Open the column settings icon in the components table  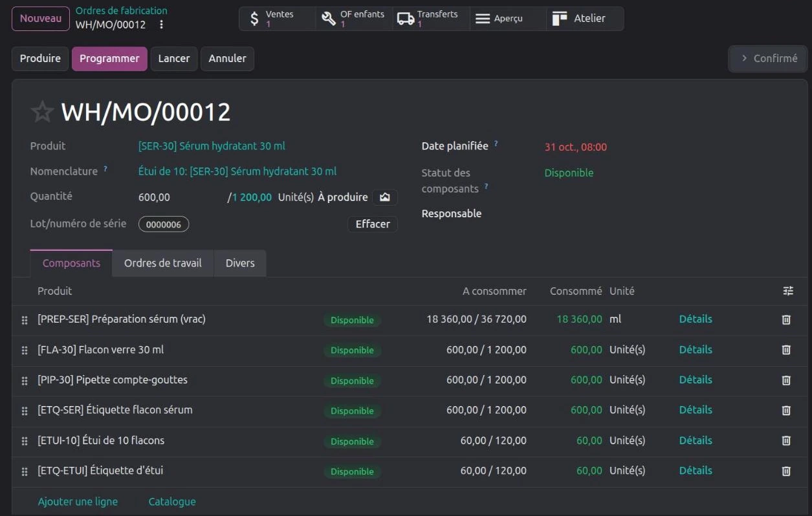[787, 291]
